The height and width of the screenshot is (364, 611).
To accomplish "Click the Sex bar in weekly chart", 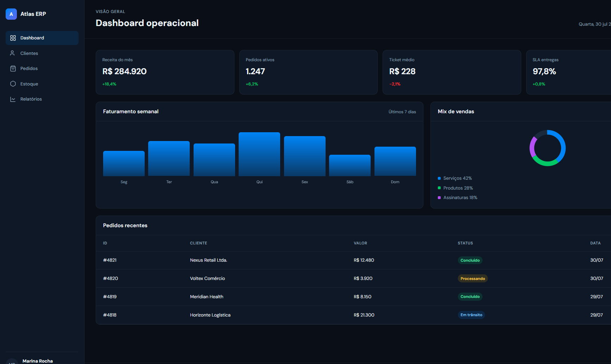I will pos(305,156).
